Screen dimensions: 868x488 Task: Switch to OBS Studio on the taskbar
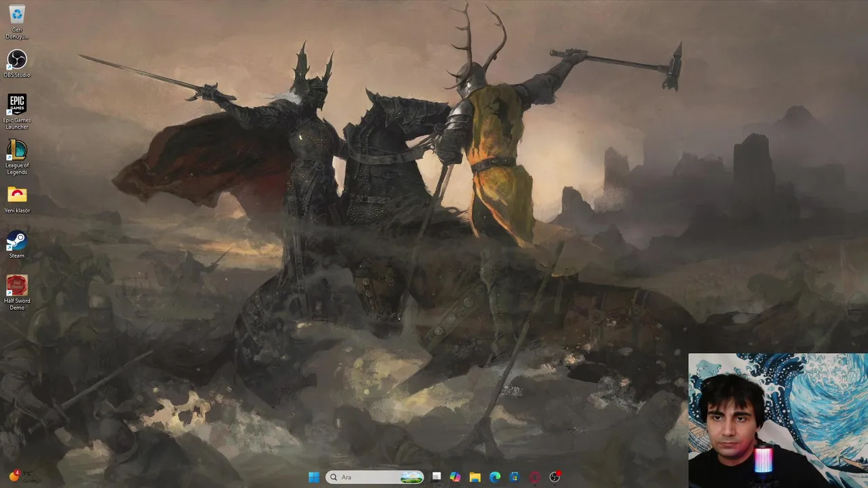click(x=555, y=477)
